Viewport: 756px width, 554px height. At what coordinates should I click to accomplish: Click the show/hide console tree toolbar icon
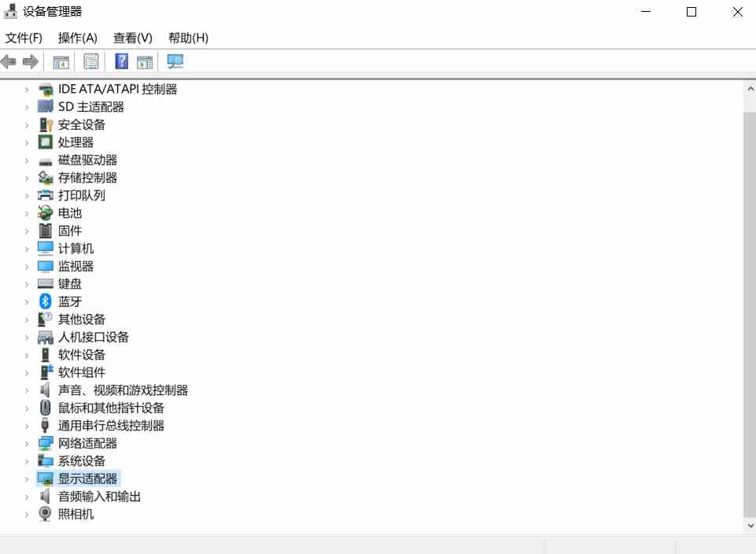[x=61, y=61]
